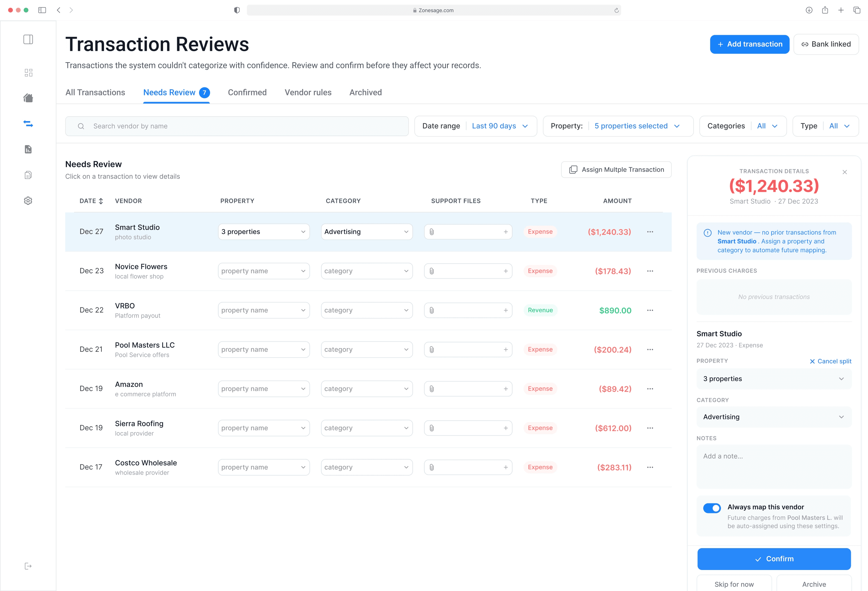Switch to All Transactions tab

pyautogui.click(x=95, y=93)
